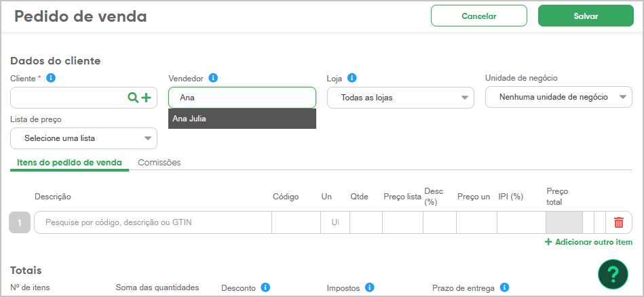Click the Dados do cliente heading

[x=56, y=61]
